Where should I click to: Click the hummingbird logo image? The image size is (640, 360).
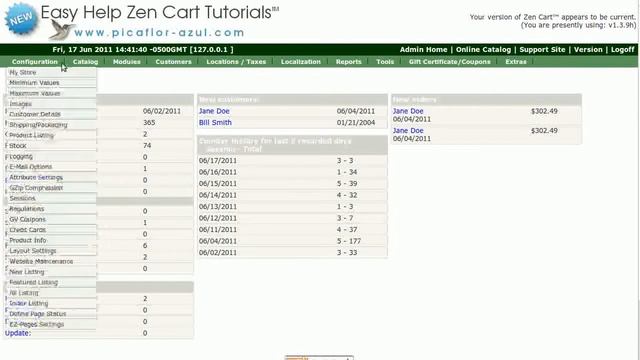pos(61,30)
